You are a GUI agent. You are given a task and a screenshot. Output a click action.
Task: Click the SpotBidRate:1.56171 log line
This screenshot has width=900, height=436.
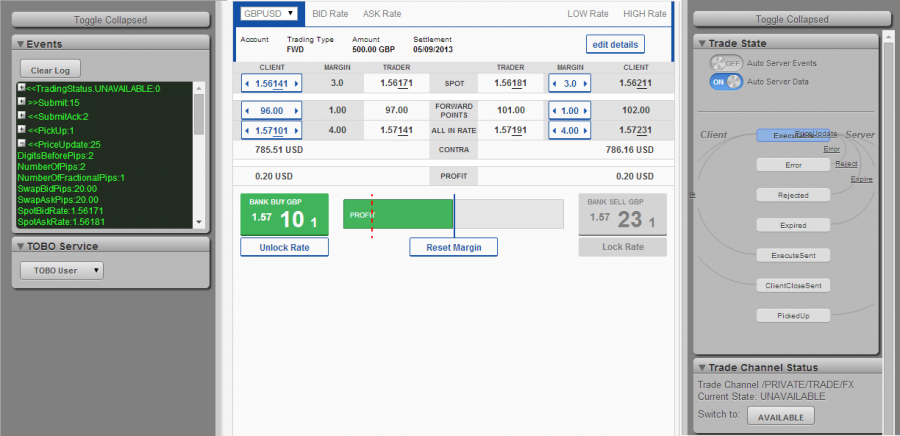pos(60,211)
